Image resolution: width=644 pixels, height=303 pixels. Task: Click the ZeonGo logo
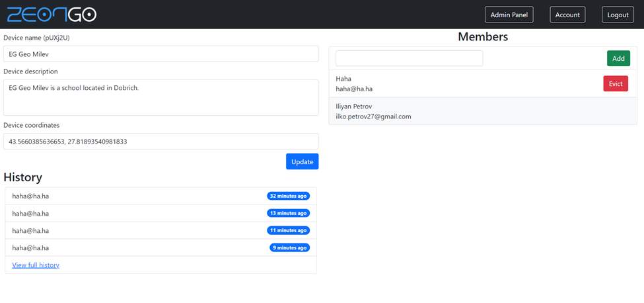(x=52, y=15)
